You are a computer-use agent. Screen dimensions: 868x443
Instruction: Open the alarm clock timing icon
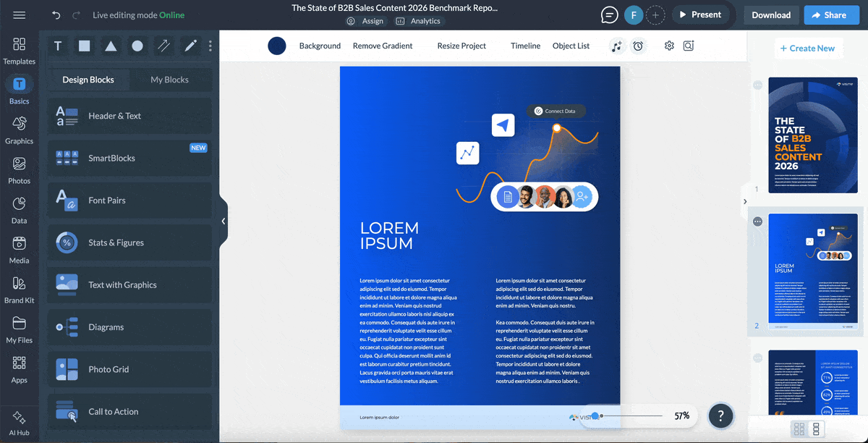pyautogui.click(x=638, y=46)
